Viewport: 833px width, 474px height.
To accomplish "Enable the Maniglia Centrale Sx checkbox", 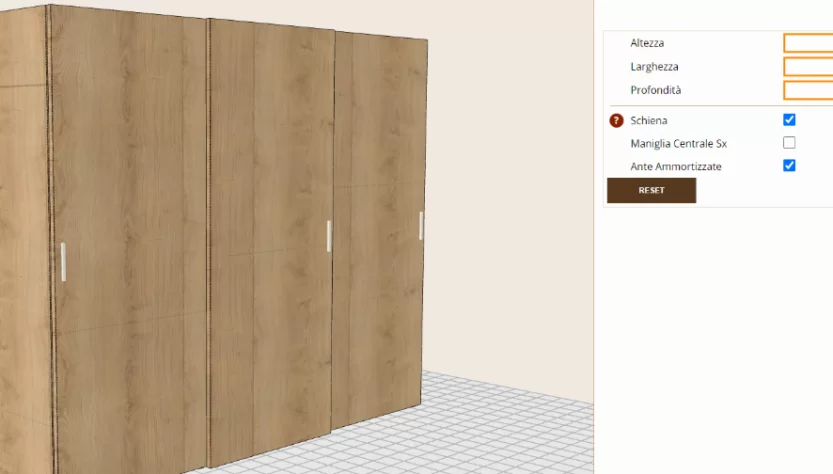I will [x=789, y=142].
